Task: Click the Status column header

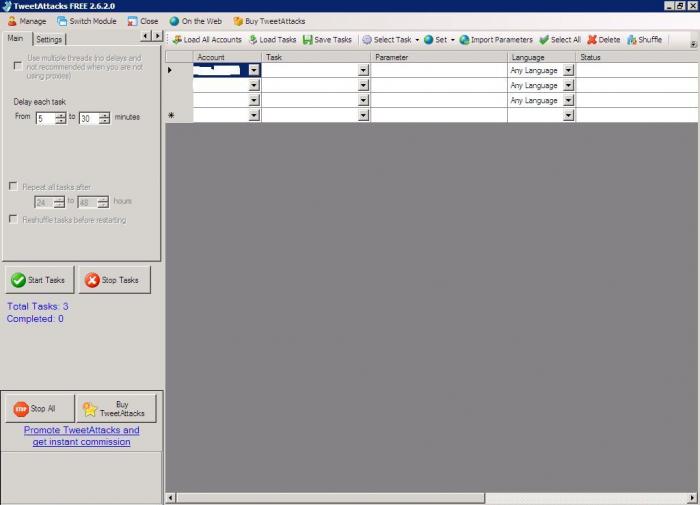Action: pyautogui.click(x=638, y=57)
